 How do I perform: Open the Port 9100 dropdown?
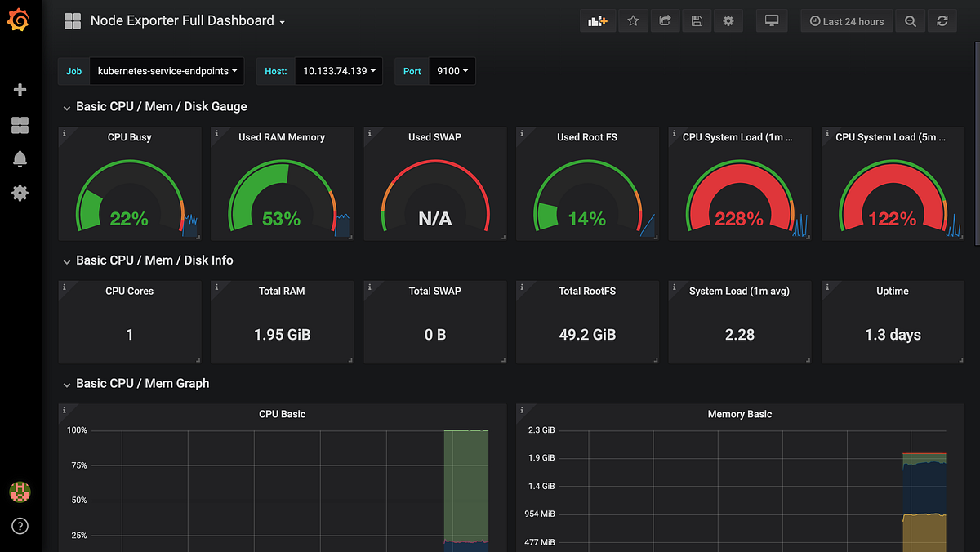tap(452, 71)
